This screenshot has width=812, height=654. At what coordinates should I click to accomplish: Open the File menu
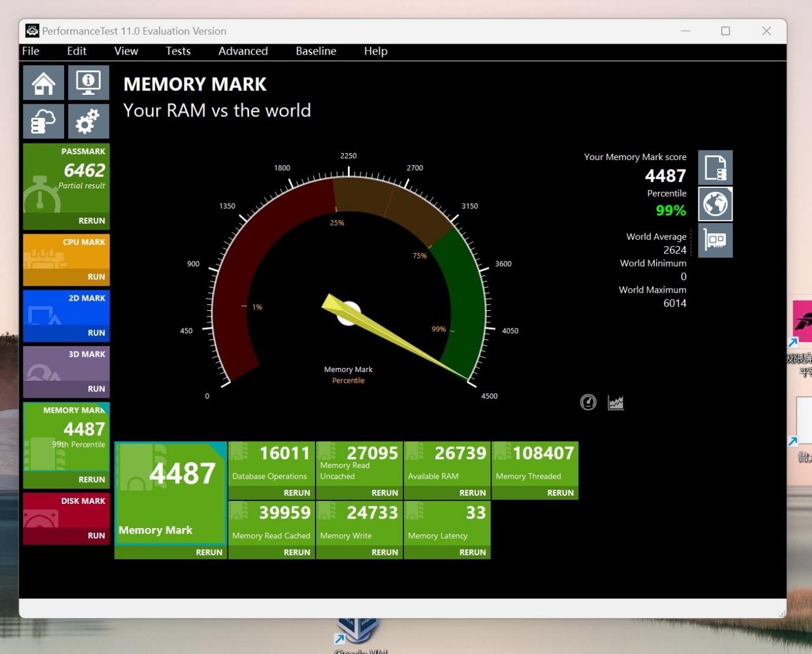pyautogui.click(x=31, y=51)
